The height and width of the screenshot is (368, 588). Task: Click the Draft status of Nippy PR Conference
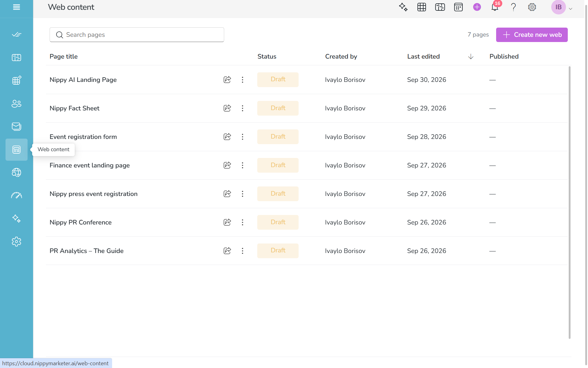[x=278, y=222]
